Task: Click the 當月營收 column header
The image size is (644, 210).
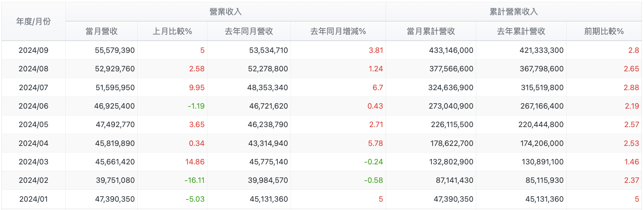Action: [102, 31]
